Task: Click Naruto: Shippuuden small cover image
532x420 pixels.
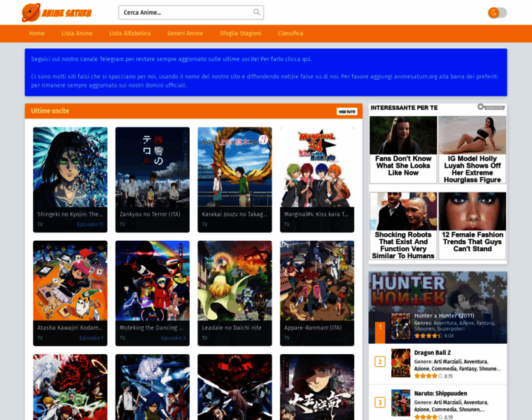Action: [400, 402]
